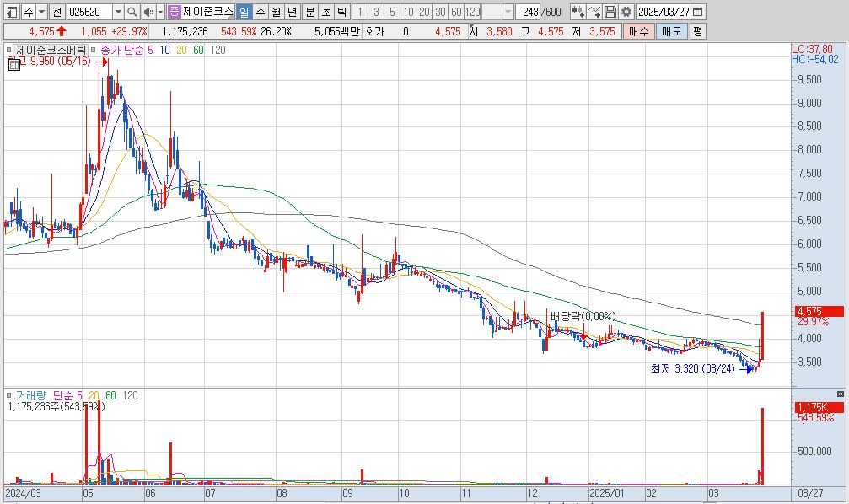Viewport: 849px width, 504px height.
Task: Expand the sound options dropdown arrow
Action: click(x=160, y=11)
